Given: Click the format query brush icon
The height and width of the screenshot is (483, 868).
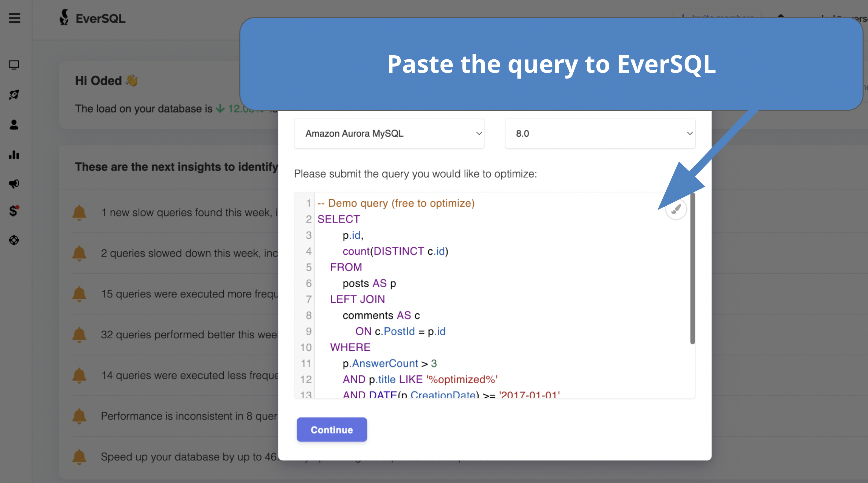Looking at the screenshot, I should pyautogui.click(x=675, y=209).
